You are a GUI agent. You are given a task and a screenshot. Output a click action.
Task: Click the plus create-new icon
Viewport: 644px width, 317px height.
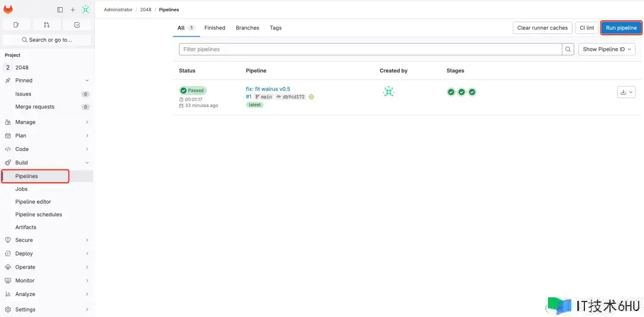73,10
